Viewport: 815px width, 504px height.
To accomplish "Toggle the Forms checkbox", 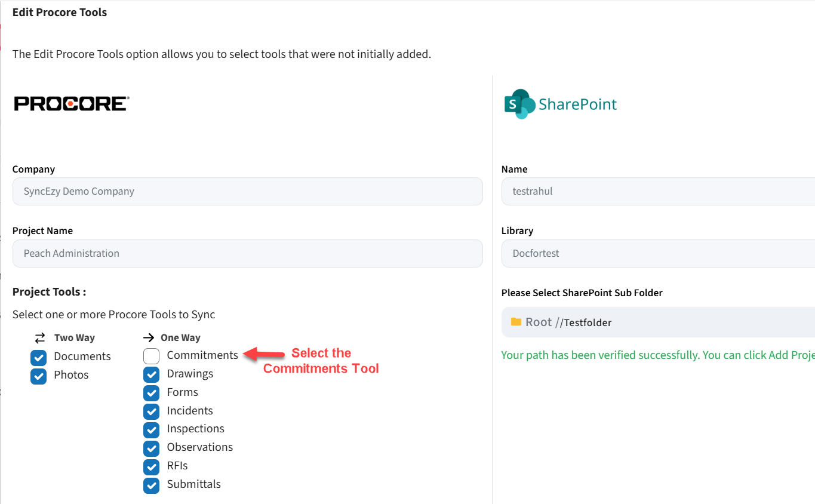I will pyautogui.click(x=152, y=393).
